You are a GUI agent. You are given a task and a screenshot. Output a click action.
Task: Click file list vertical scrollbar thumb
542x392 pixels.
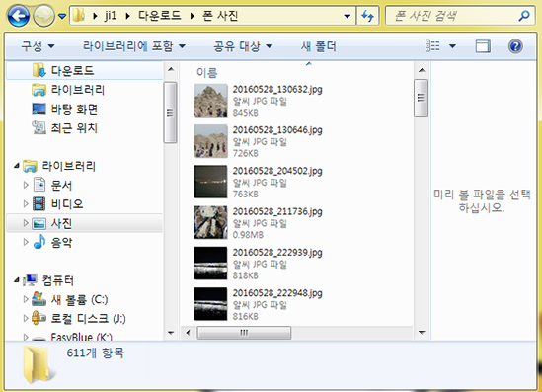[421, 98]
